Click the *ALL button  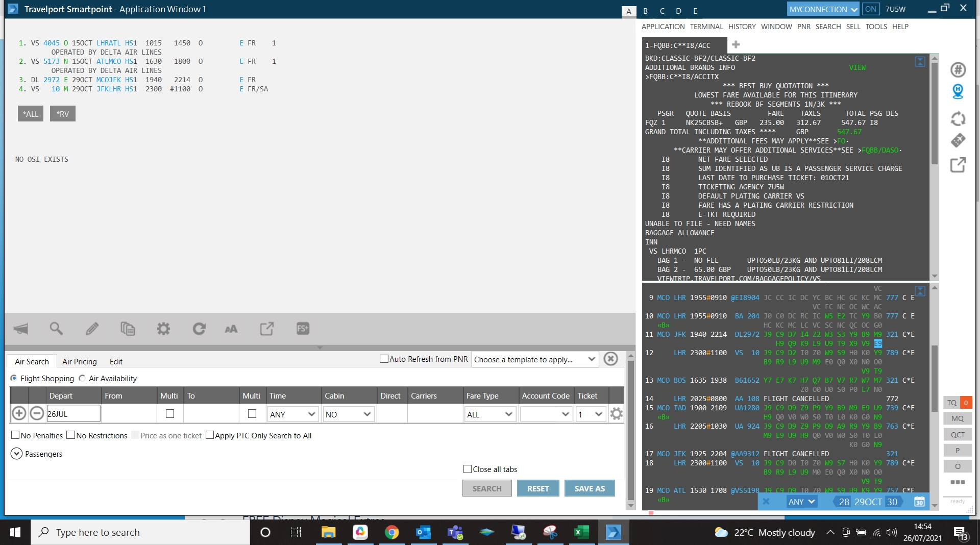31,114
